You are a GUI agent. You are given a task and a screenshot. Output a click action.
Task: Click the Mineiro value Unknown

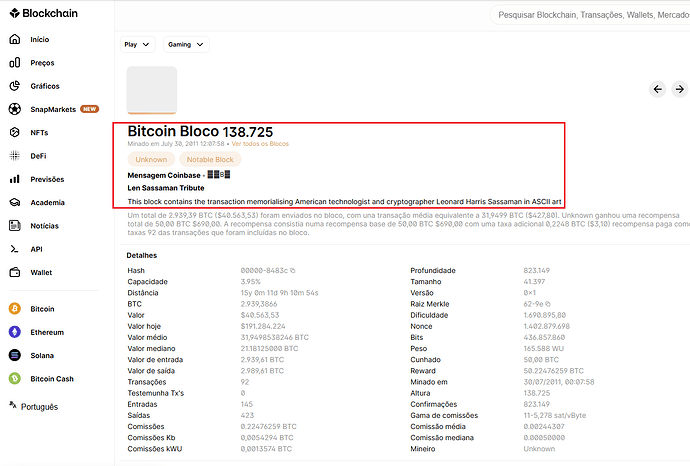coord(539,449)
